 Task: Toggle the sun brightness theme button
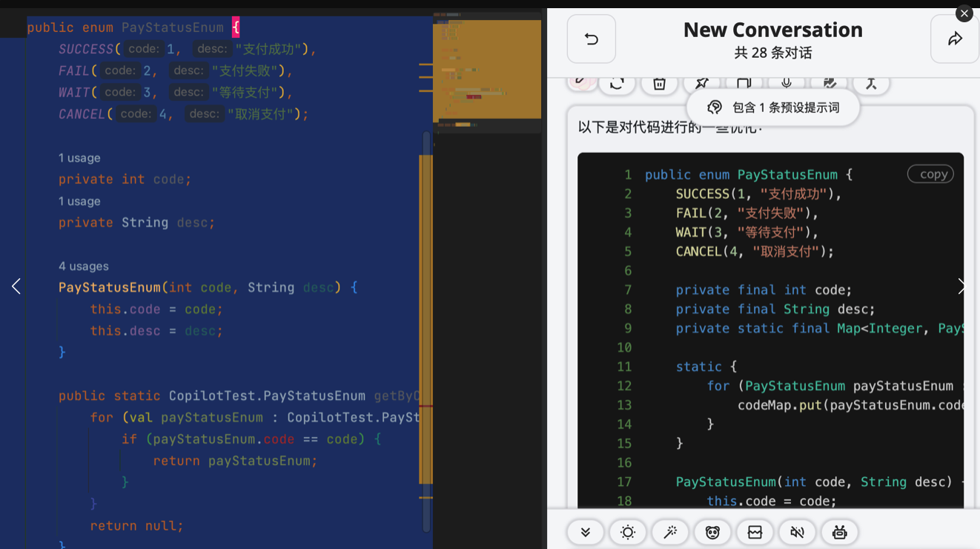[628, 532]
